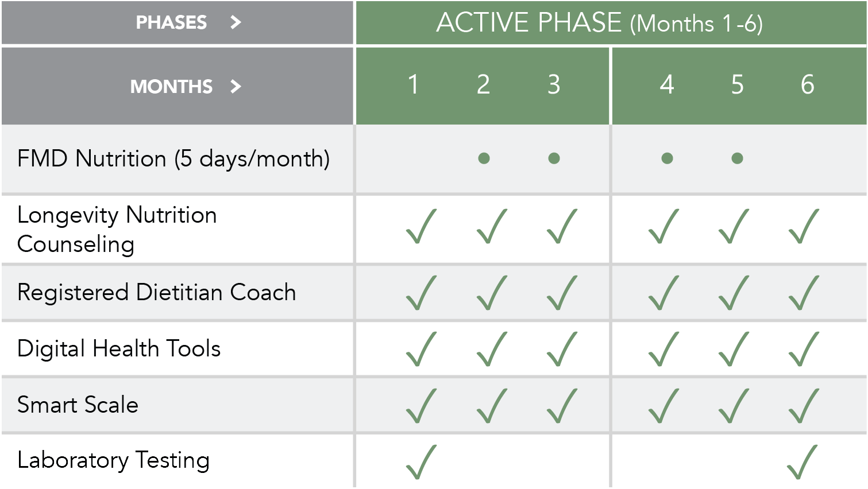Image resolution: width=868 pixels, height=489 pixels.
Task: Click the chevron arrow beside PHASES
Action: (235, 22)
